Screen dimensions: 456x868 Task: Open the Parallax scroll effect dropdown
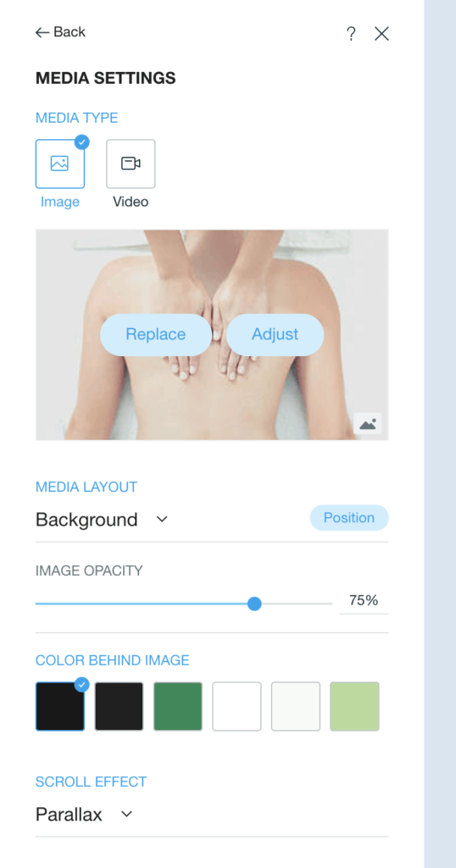pos(85,815)
